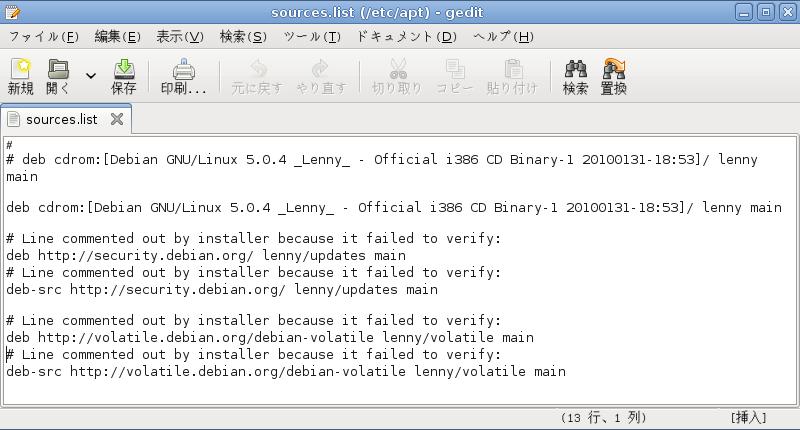Click the first '# Line commented out by installer' line
The width and height of the screenshot is (800, 430).
pyautogui.click(x=254, y=239)
